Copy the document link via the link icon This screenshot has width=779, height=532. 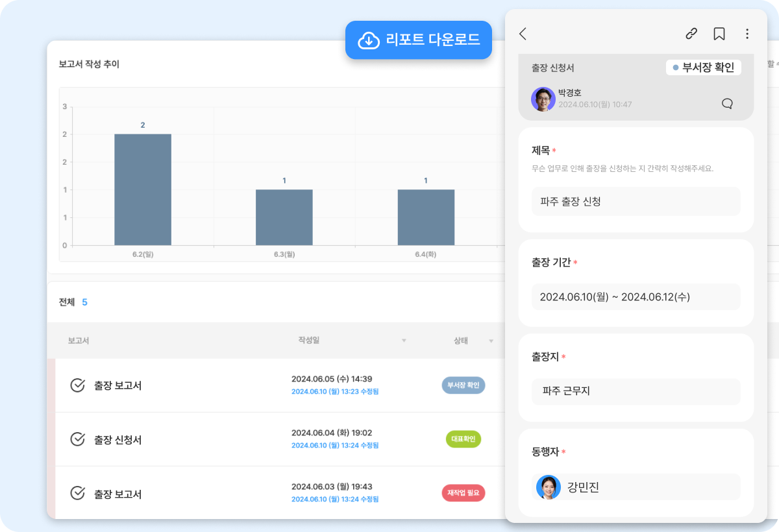691,33
